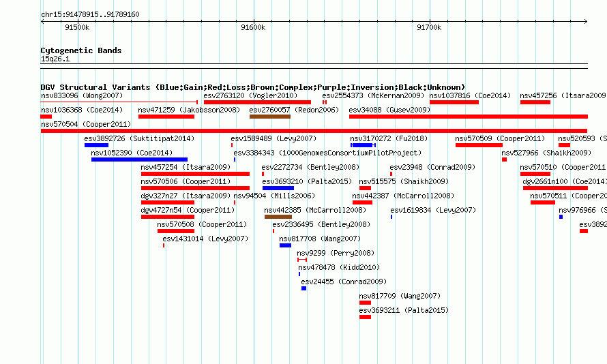607x364 pixels.
Task: Click the red nsv471259 loss bar
Action: tap(166, 117)
